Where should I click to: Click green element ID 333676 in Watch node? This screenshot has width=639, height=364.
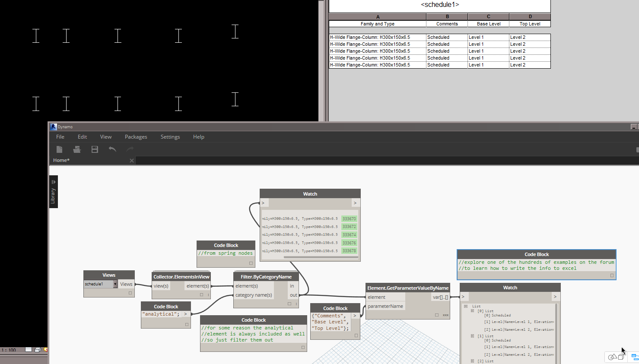coord(349,243)
